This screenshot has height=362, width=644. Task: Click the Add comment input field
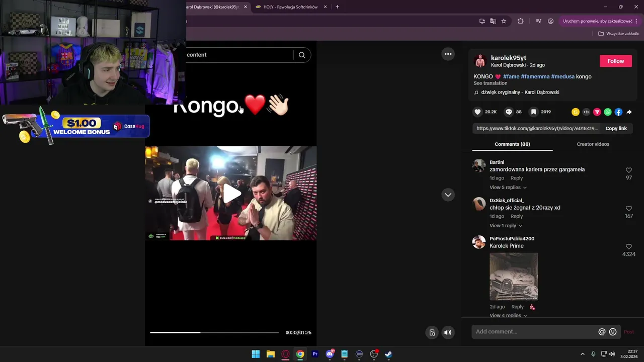click(535, 332)
